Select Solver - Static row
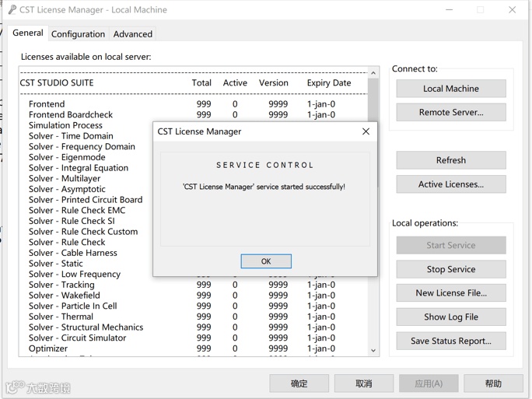The height and width of the screenshot is (399, 532). [86, 264]
